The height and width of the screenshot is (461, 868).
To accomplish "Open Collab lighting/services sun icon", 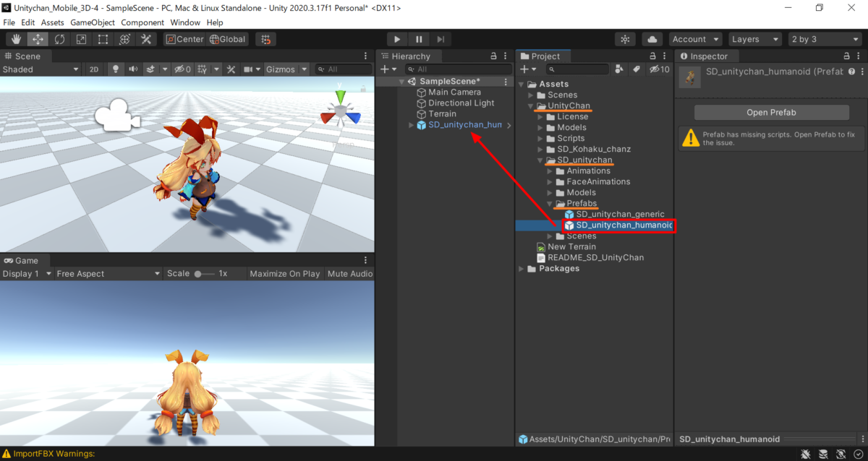I will pos(625,39).
